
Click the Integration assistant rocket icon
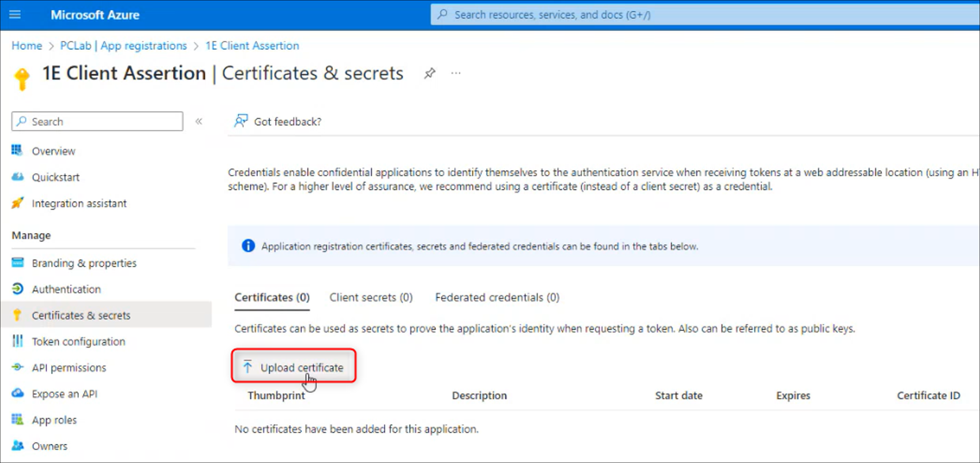[x=17, y=203]
